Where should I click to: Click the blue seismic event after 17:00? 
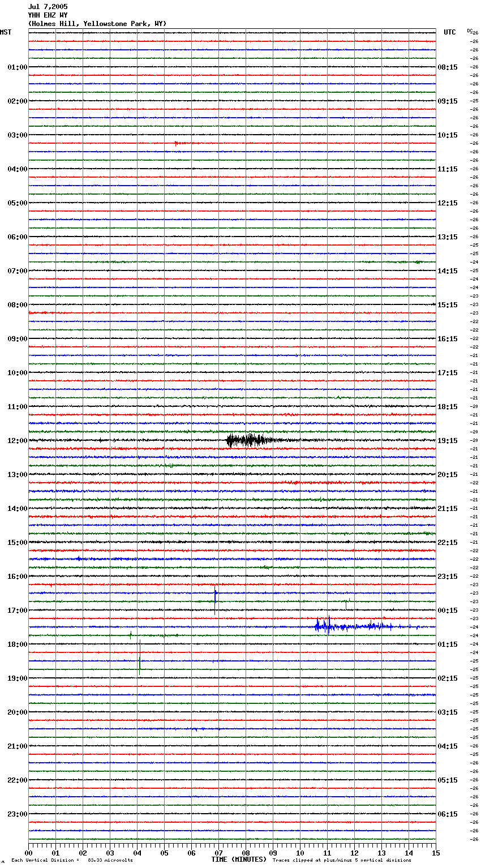(354, 626)
